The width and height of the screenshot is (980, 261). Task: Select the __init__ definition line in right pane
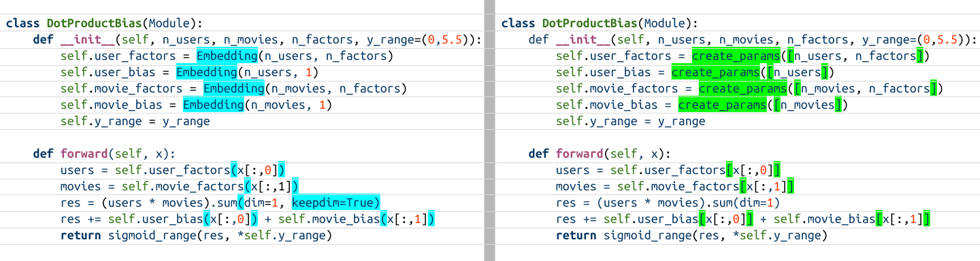pyautogui.click(x=753, y=39)
